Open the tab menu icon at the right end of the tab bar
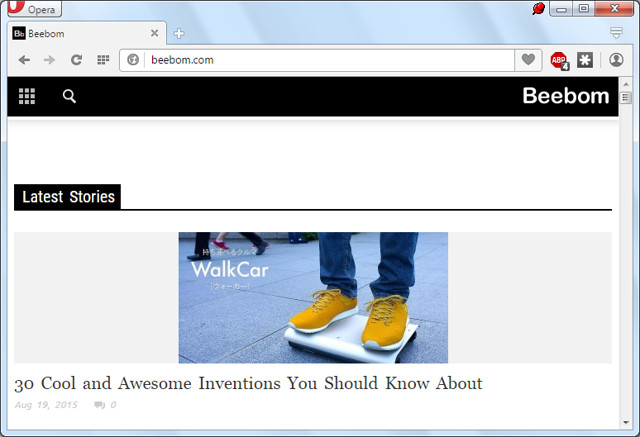This screenshot has width=640, height=437. click(x=616, y=33)
